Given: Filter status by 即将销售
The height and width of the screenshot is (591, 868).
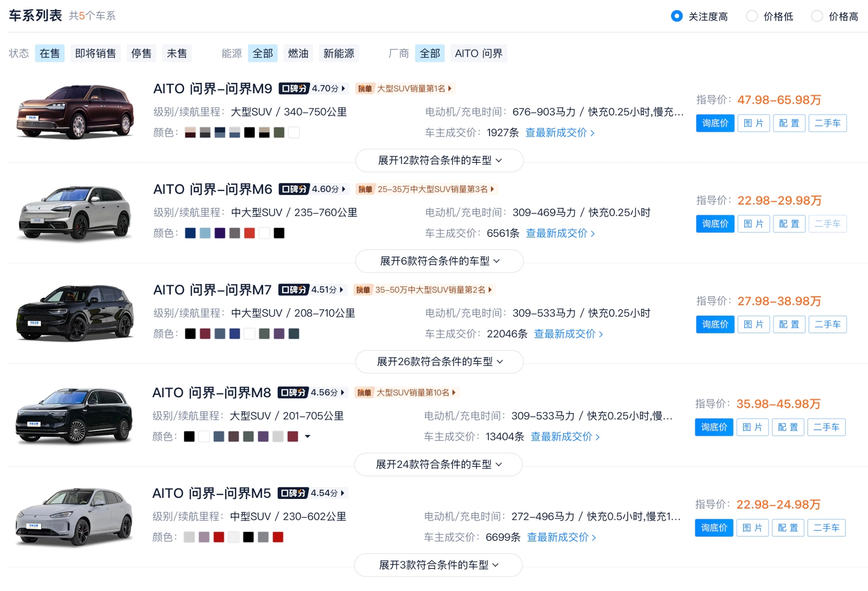Looking at the screenshot, I should click(96, 53).
